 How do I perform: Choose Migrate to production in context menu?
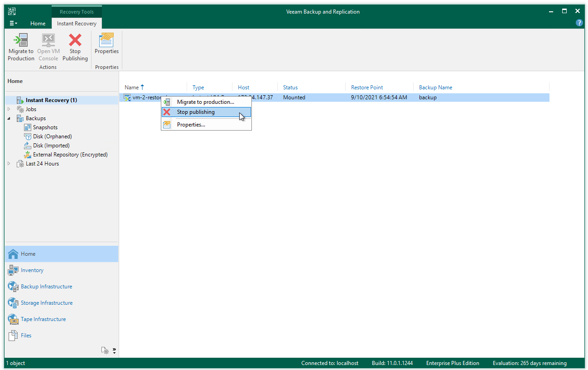click(206, 102)
